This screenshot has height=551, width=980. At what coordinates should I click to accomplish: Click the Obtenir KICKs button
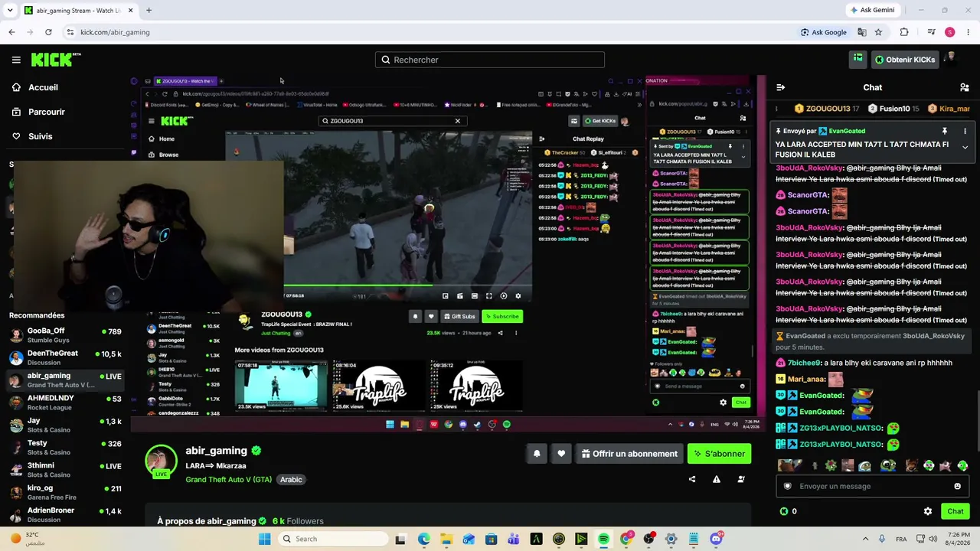(905, 60)
